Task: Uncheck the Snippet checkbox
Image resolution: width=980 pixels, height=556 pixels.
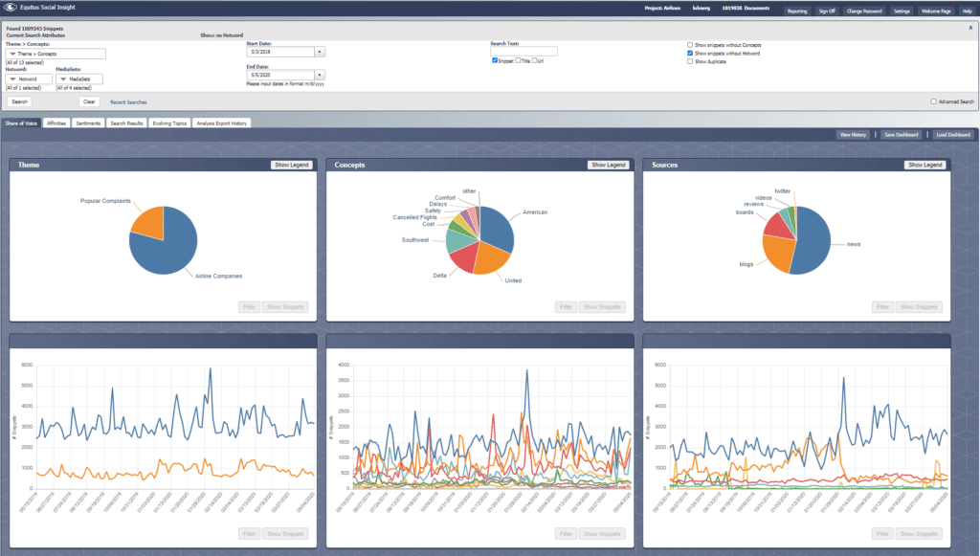Action: [x=495, y=60]
